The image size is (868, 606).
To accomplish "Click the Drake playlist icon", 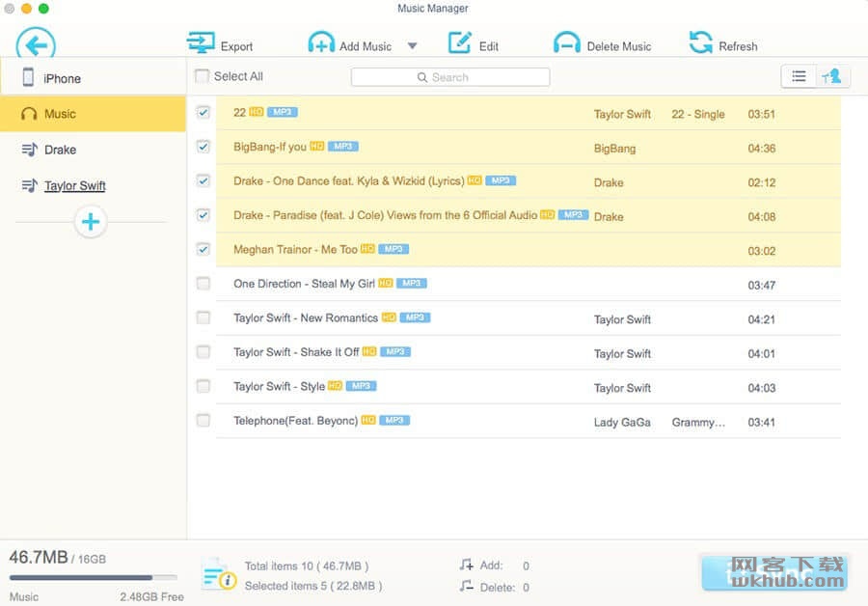I will click(x=30, y=150).
